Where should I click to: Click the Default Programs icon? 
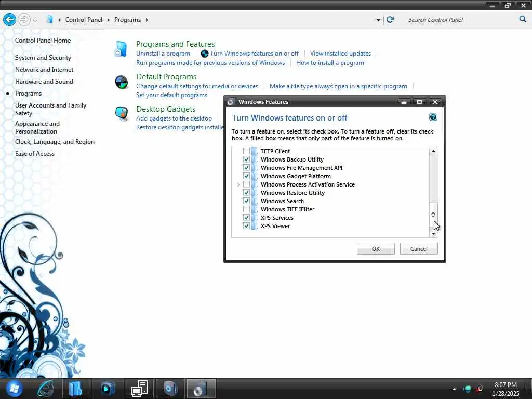click(121, 82)
